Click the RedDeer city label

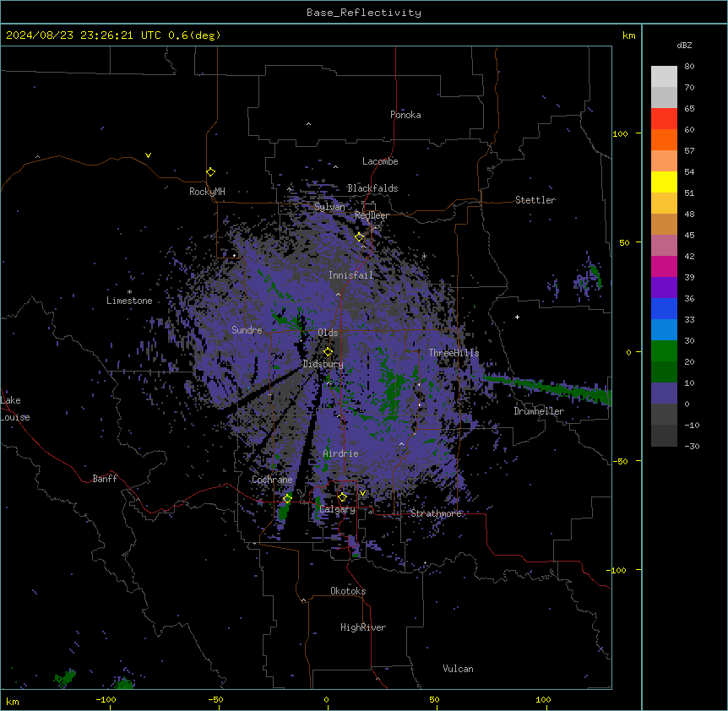click(372, 215)
